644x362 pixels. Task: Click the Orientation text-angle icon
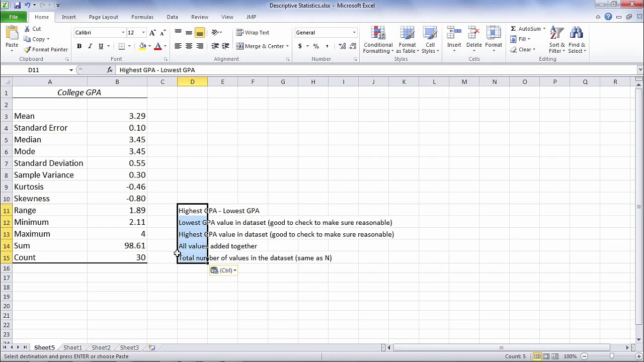coord(215,33)
